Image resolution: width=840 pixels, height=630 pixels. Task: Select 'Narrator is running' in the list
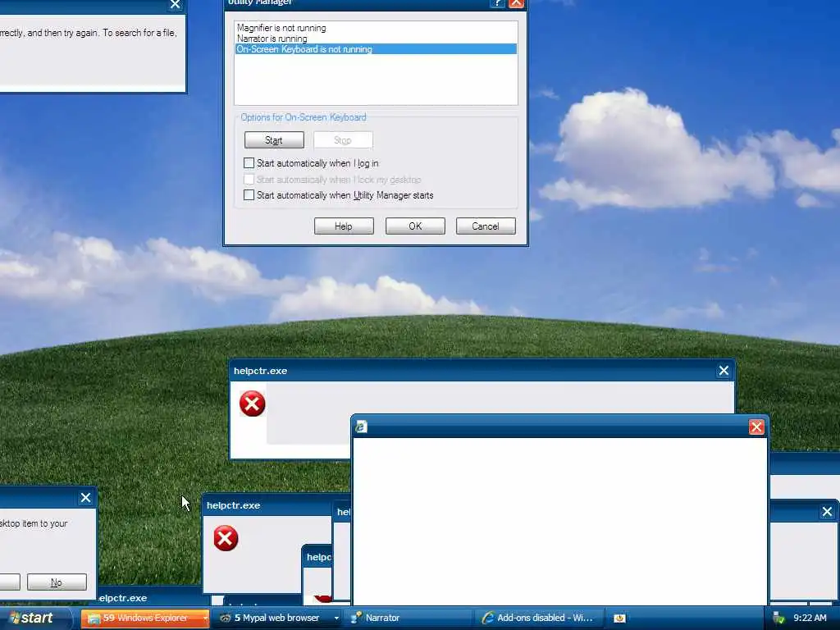[x=376, y=39]
